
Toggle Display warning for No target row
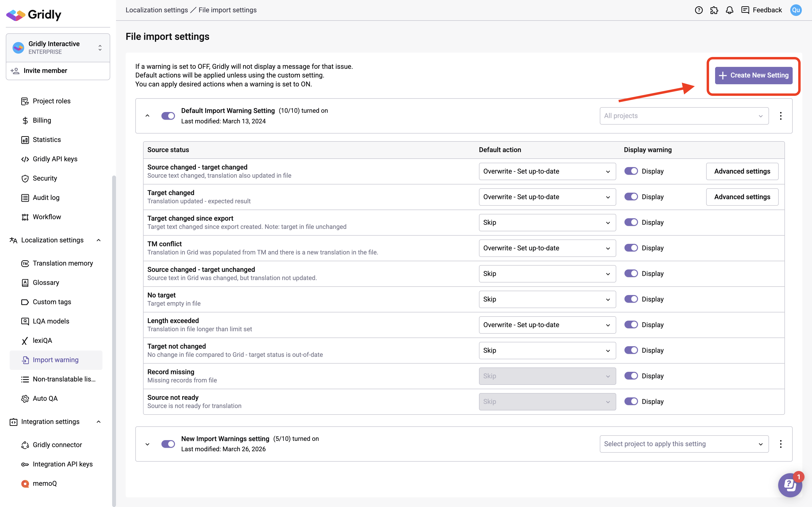[631, 299]
